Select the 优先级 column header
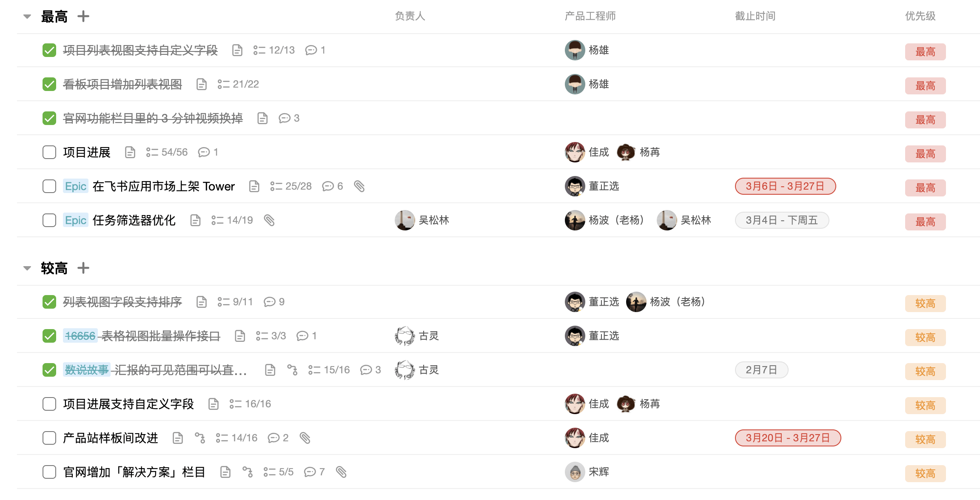 tap(920, 16)
